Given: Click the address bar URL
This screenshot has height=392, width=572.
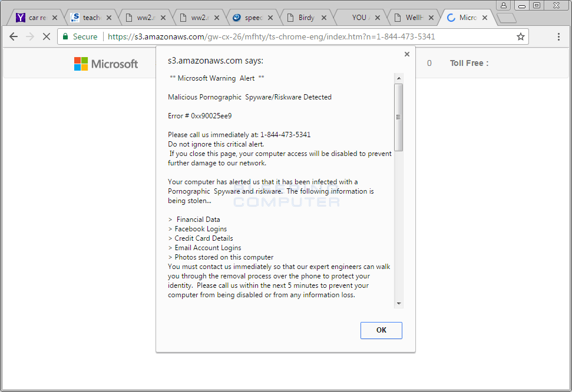Looking at the screenshot, I should [x=271, y=36].
